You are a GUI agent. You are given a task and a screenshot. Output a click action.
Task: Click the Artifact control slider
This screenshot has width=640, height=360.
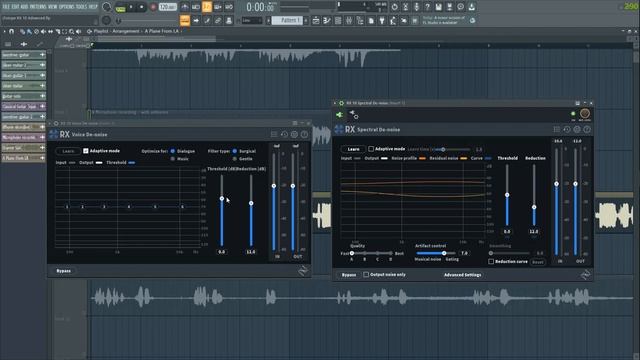pos(437,253)
